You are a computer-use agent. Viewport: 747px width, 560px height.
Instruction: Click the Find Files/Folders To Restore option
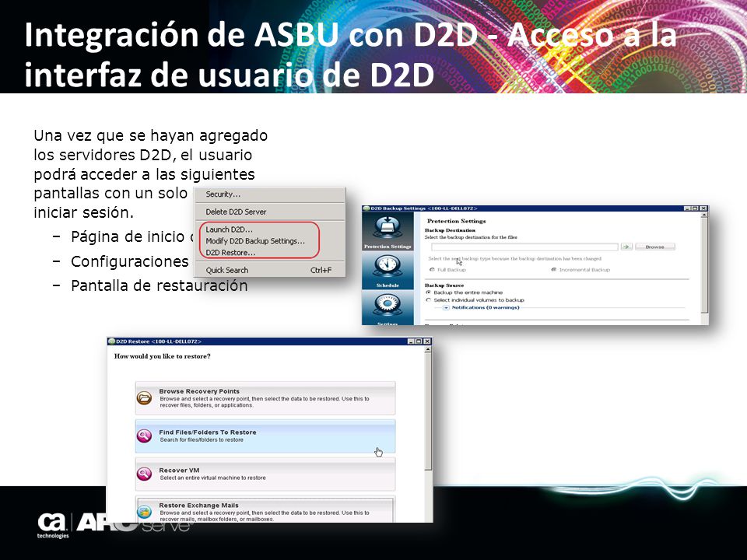point(265,436)
